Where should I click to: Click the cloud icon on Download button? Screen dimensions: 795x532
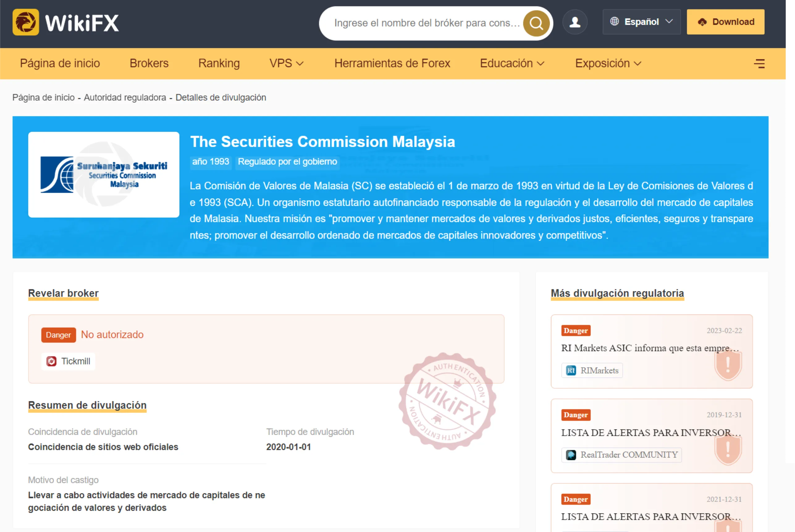[702, 22]
